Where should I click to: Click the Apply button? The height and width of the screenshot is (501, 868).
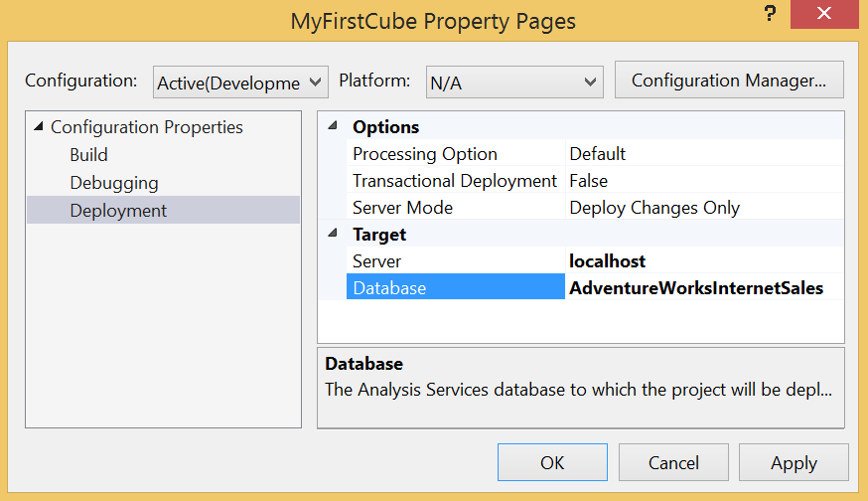coord(794,463)
